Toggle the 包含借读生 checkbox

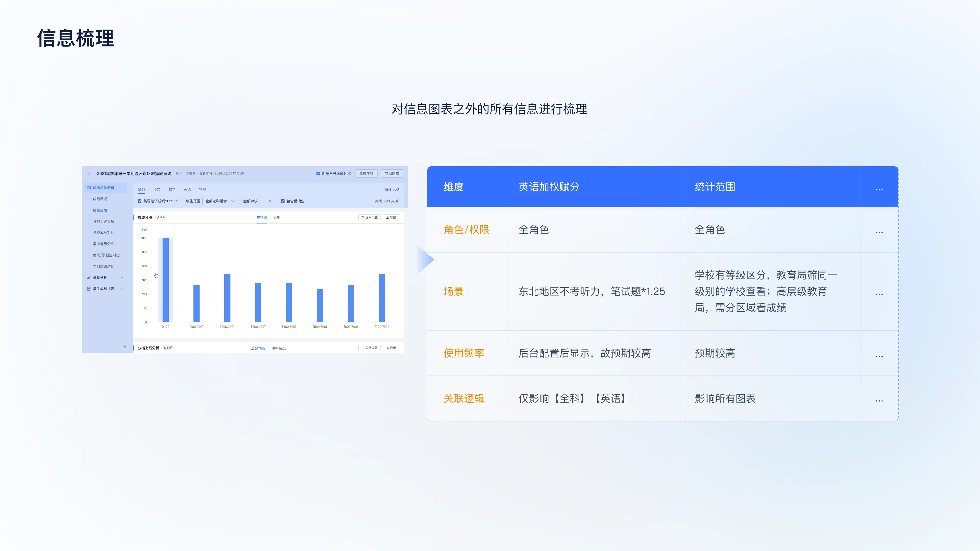coord(283,201)
